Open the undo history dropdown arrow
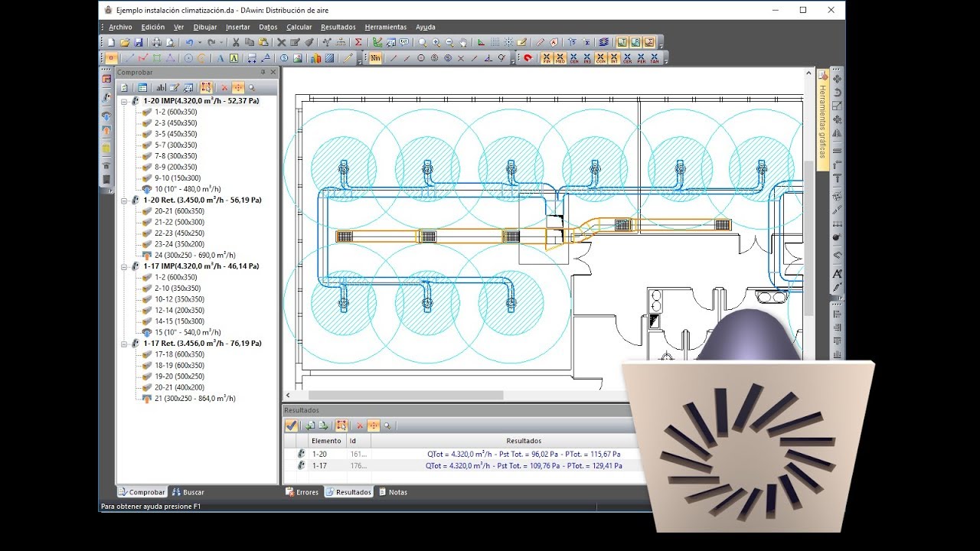This screenshot has height=551, width=980. click(200, 43)
